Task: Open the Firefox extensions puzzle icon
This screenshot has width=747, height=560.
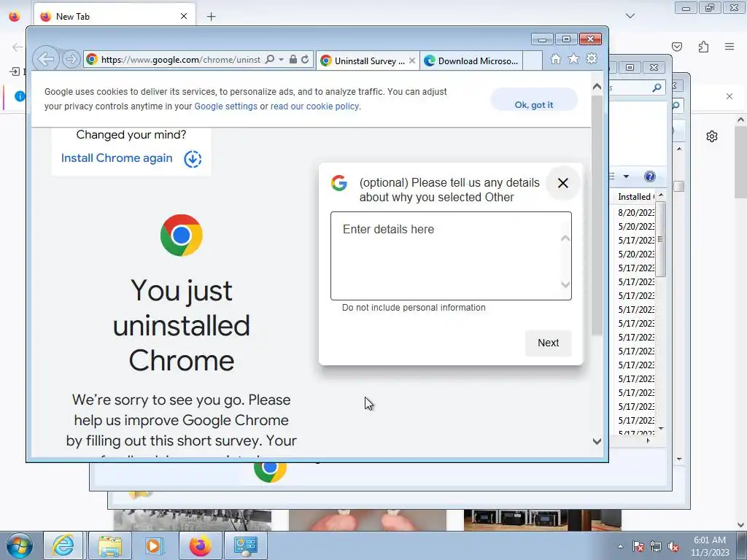Action: click(x=704, y=47)
